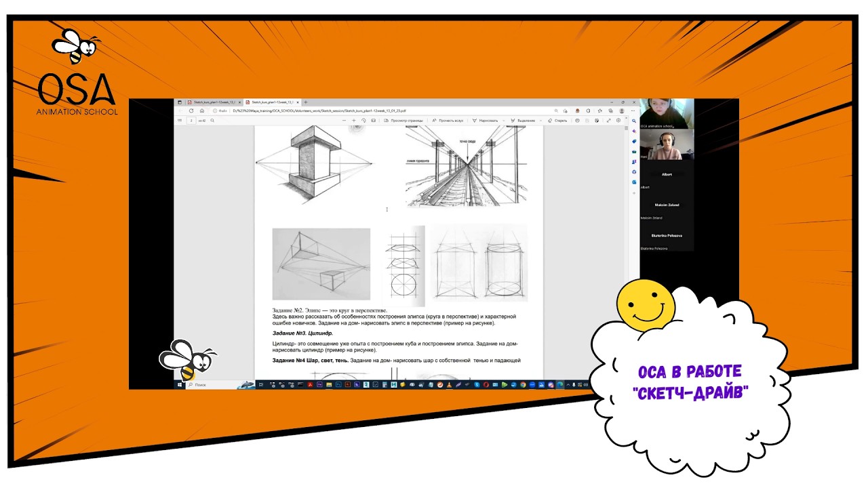Add a sidebar app with plus

coord(634,193)
